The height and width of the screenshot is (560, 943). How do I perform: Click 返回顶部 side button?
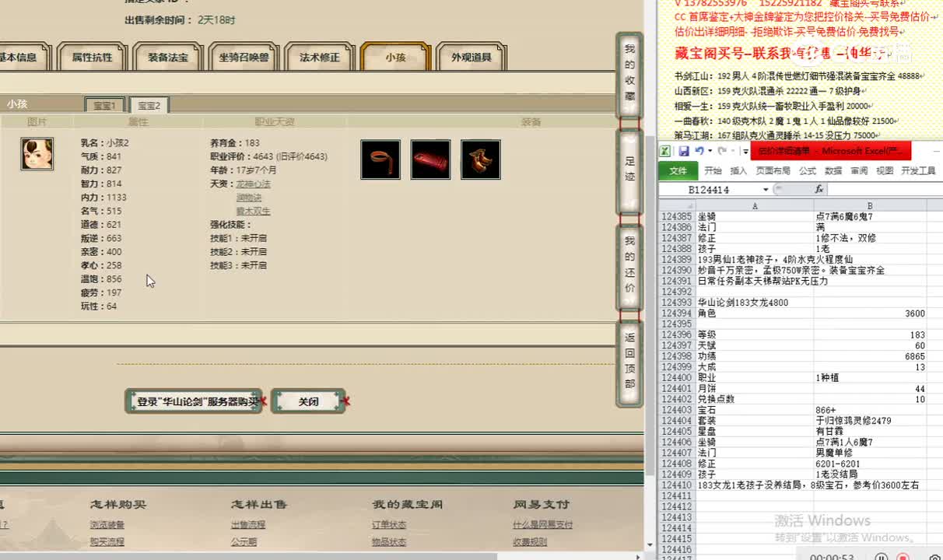coord(629,362)
